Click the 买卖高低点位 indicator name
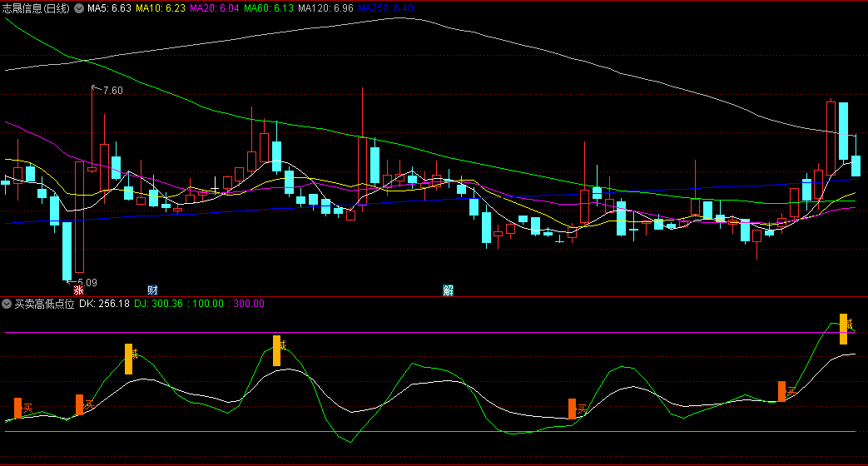Screen dimensions: 868x466 pyautogui.click(x=44, y=305)
